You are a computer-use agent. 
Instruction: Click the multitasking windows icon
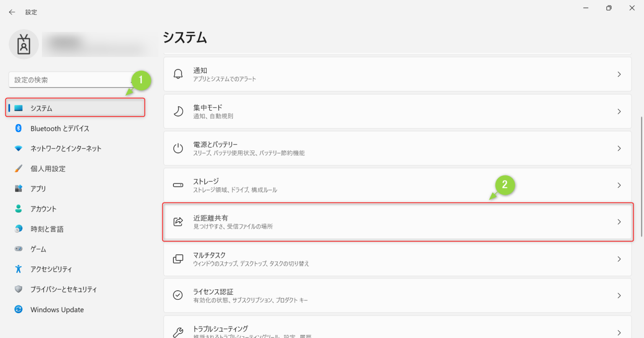[x=178, y=259]
